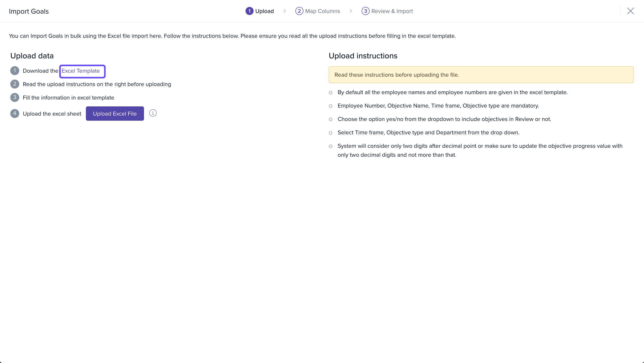Click the step 1 circle badge in header
Image resolution: width=644 pixels, height=363 pixels.
click(x=249, y=11)
